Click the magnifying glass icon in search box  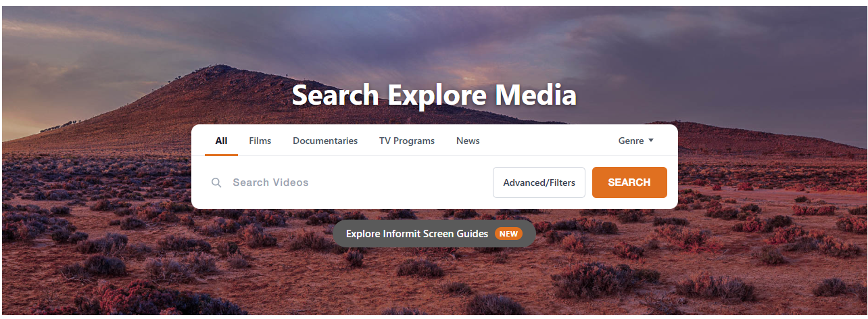tap(216, 182)
